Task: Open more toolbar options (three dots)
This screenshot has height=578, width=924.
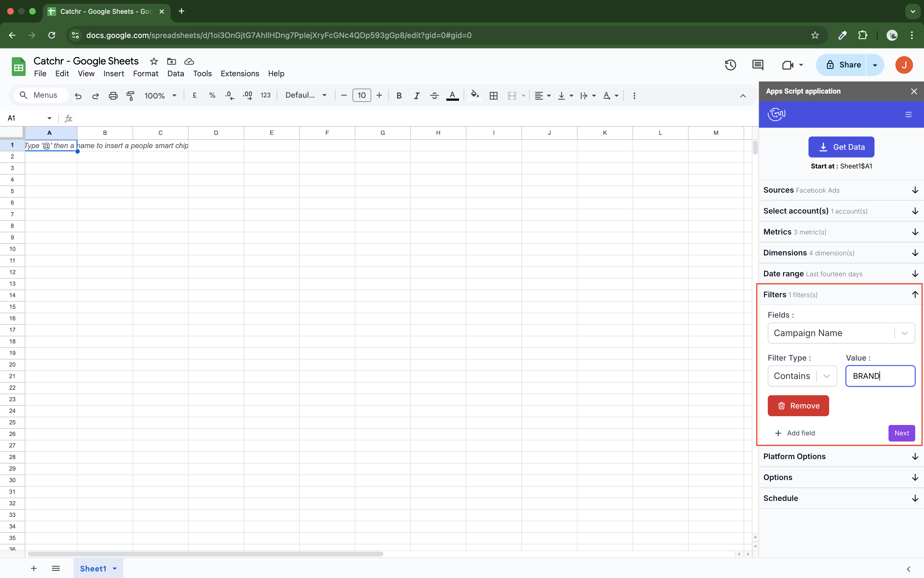Action: point(634,96)
